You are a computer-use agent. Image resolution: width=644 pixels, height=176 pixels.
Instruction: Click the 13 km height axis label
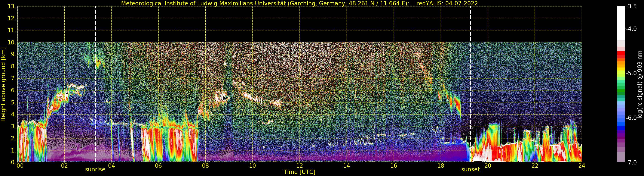click(x=11, y=6)
